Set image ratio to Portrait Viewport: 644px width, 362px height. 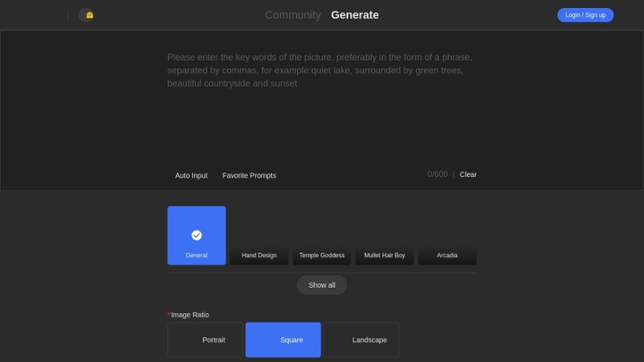(205, 340)
